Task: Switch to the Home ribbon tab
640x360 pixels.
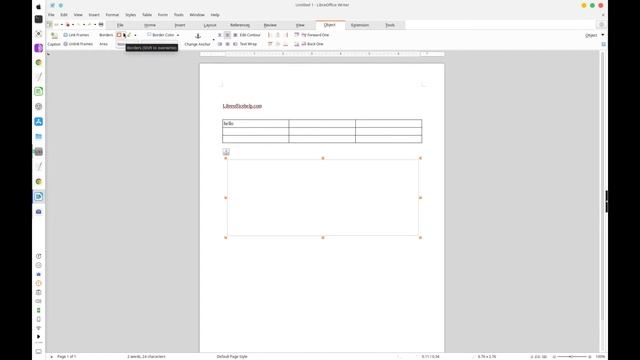Action: pyautogui.click(x=150, y=25)
